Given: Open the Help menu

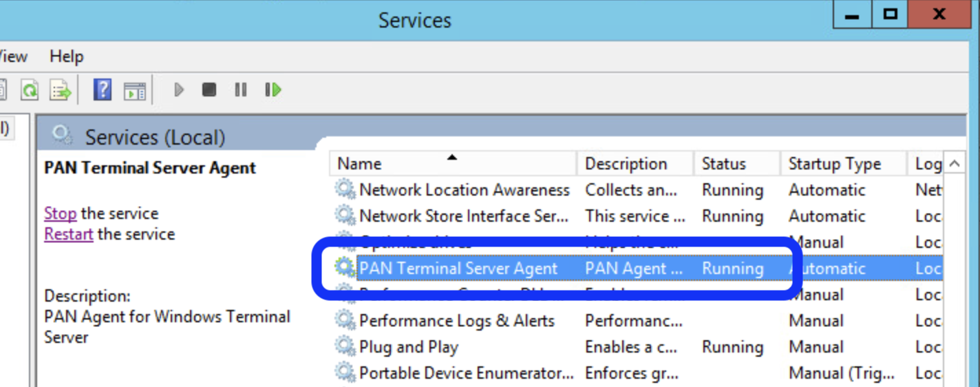Looking at the screenshot, I should pyautogui.click(x=66, y=56).
